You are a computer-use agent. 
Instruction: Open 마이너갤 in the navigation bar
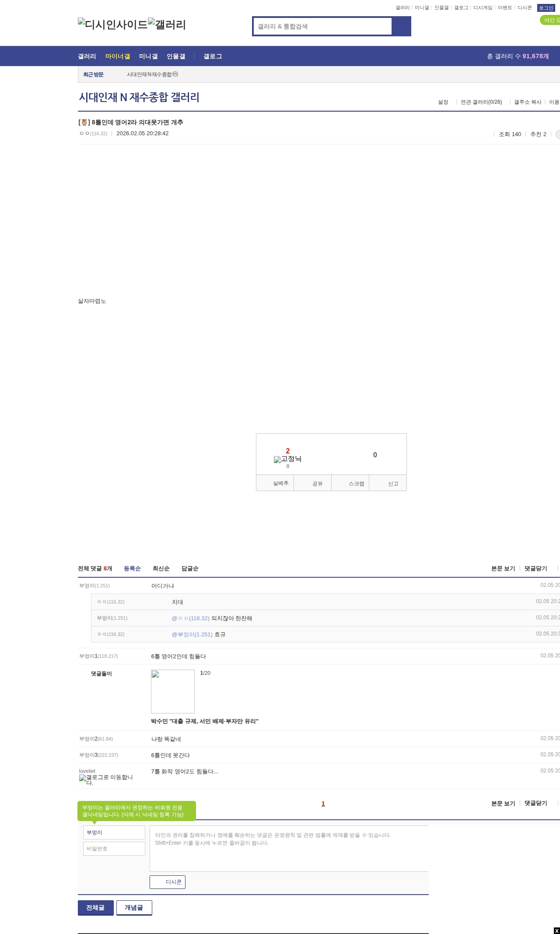[x=118, y=56]
